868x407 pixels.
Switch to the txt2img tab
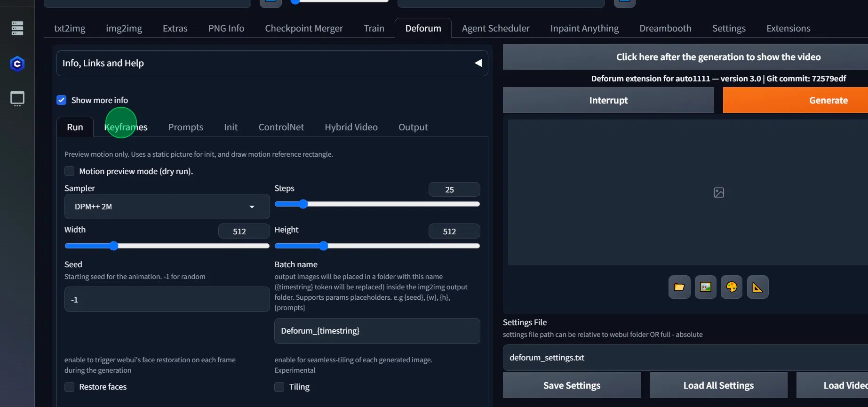(x=70, y=28)
